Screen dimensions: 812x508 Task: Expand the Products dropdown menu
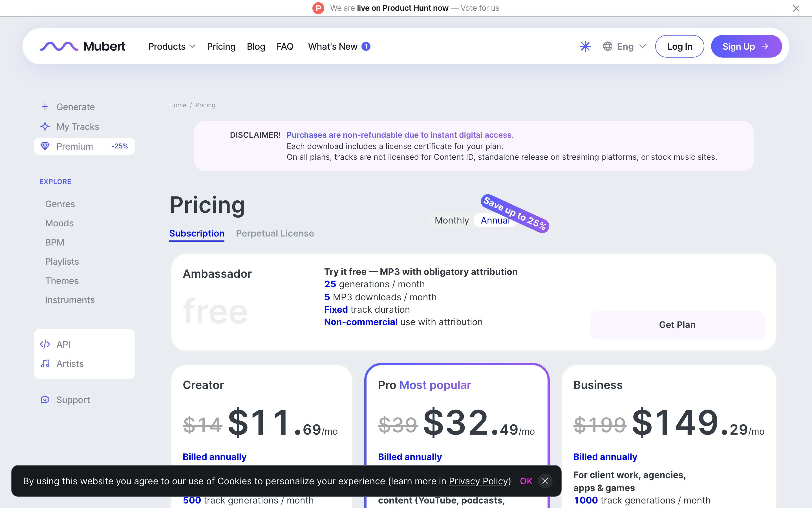coord(172,46)
